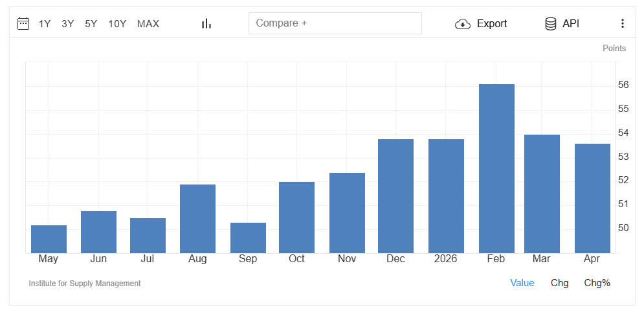
Task: Click the API text label
Action: pos(571,24)
